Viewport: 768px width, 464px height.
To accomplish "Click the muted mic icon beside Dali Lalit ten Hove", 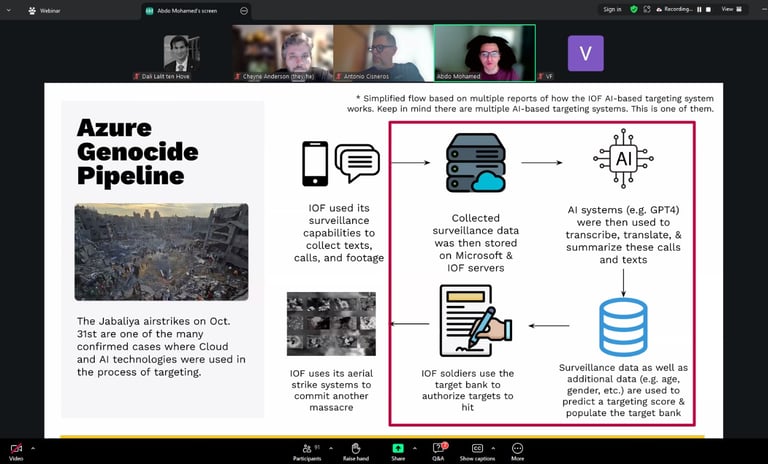I will (137, 76).
